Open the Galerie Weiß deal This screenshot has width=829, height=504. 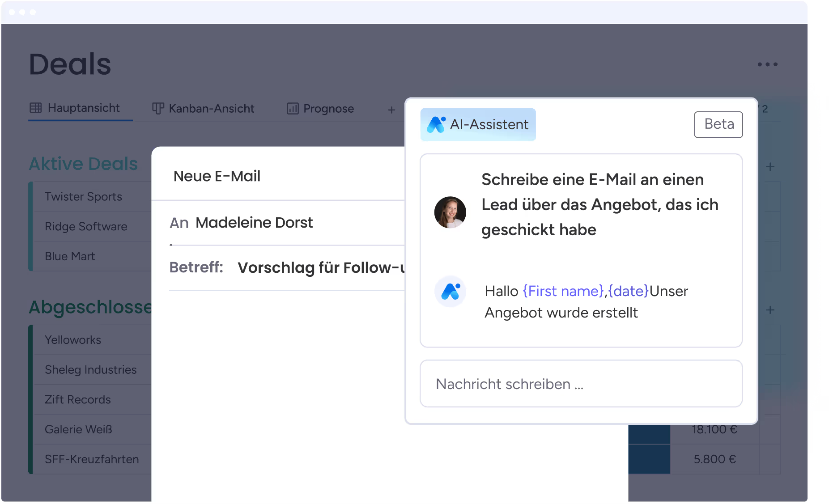[78, 429]
